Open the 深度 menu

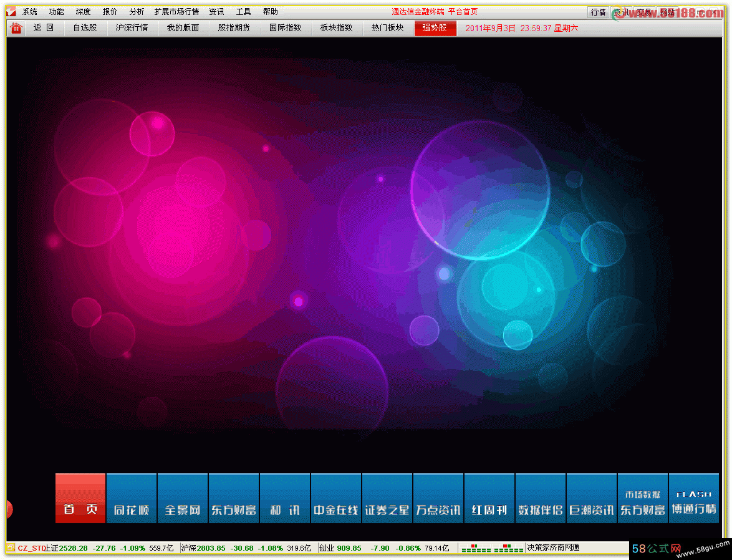coord(83,12)
